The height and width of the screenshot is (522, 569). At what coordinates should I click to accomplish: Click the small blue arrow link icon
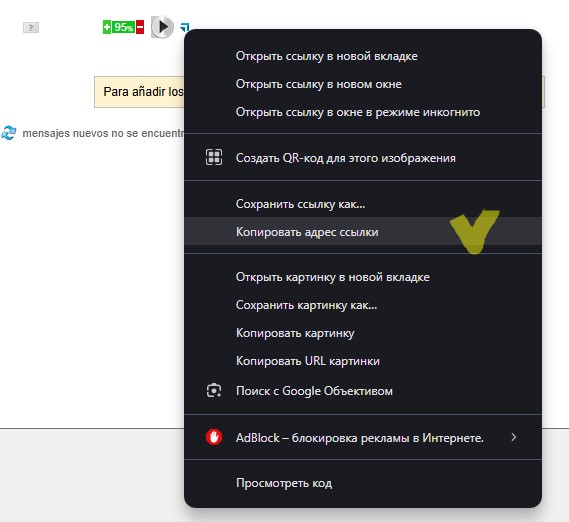click(x=185, y=28)
